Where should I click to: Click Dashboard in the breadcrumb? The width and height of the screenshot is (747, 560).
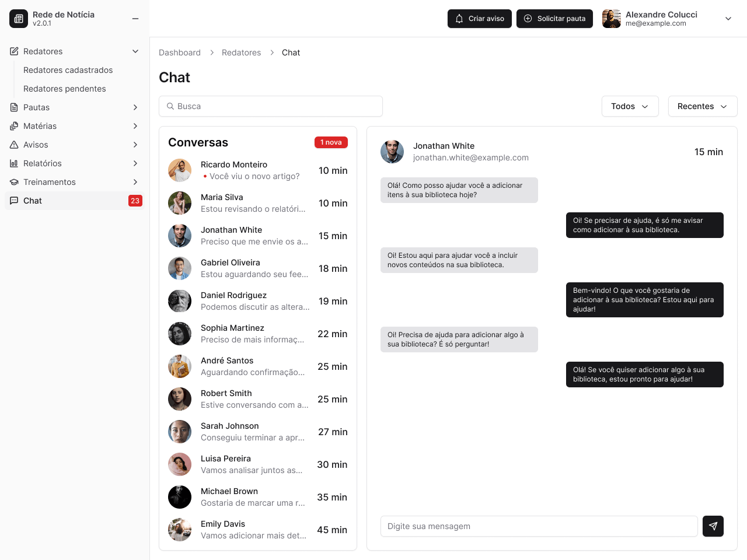pos(180,52)
